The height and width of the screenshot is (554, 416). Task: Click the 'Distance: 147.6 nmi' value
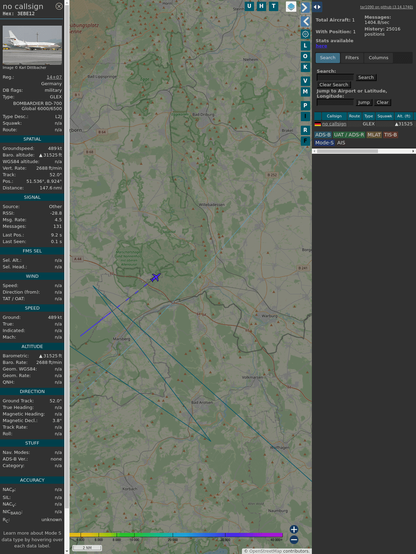click(x=51, y=188)
